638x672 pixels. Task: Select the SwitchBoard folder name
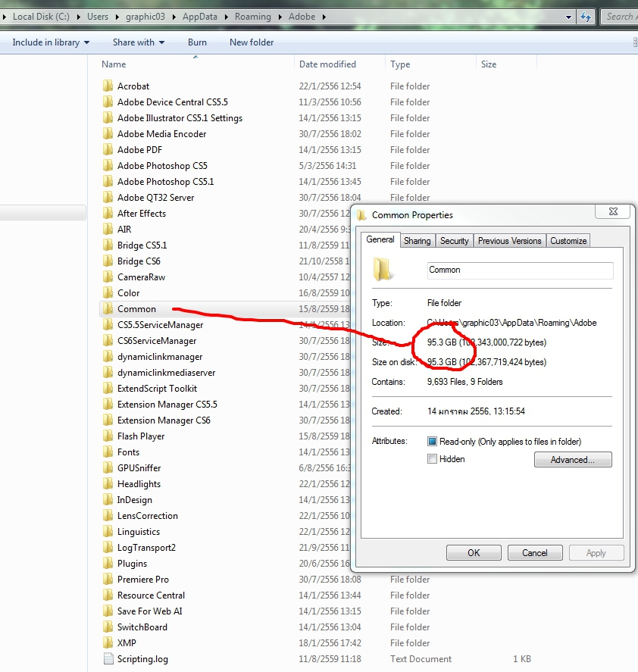point(142,627)
